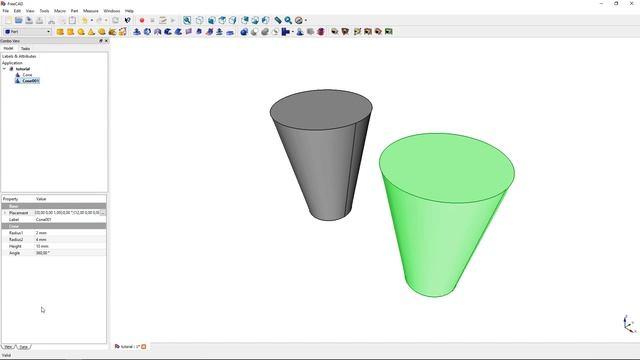Screen dimensions: 640x360
Task: Open the Draw style dropdown arrow
Action: 306,20
